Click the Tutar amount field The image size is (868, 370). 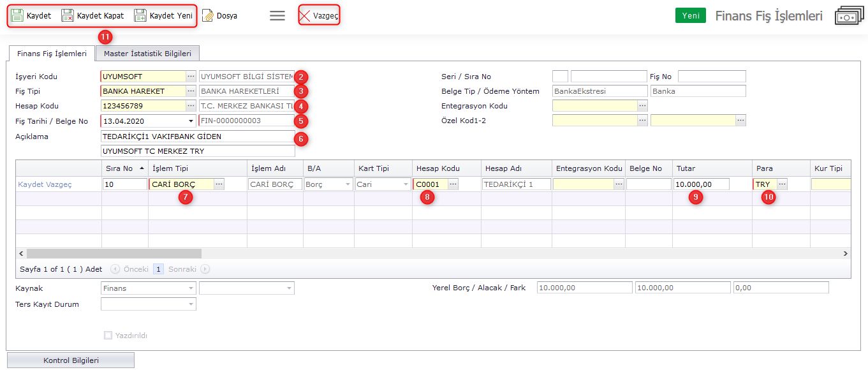701,184
